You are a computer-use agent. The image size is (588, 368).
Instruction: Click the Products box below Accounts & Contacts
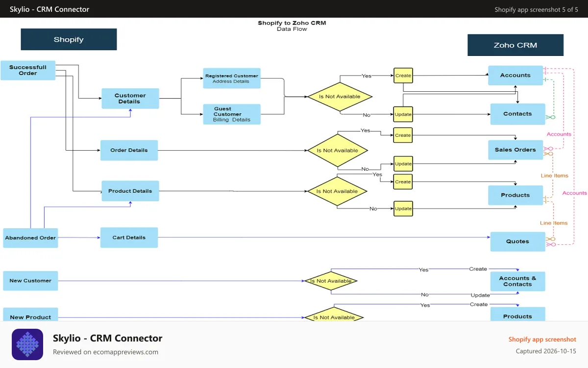(x=518, y=315)
